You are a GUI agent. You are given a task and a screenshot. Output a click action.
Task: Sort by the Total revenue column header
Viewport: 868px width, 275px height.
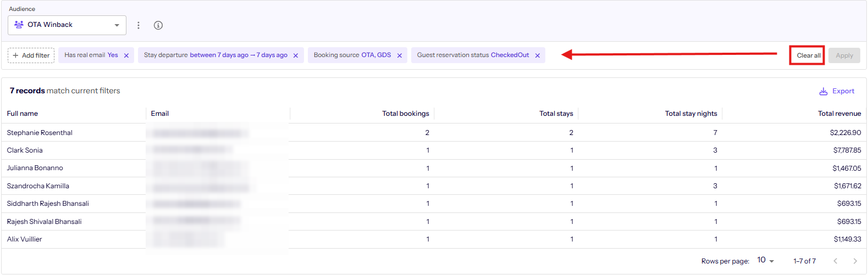pyautogui.click(x=839, y=114)
